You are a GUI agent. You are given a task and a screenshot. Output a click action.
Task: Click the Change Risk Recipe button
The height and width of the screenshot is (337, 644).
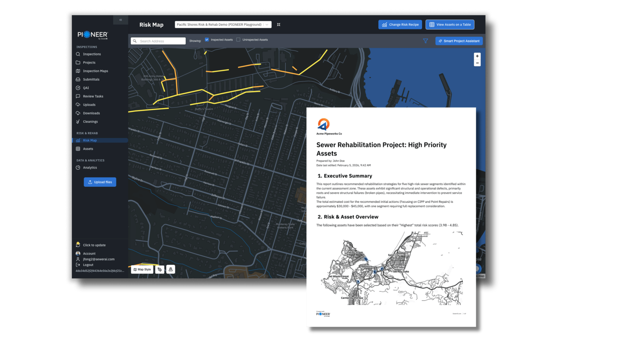[x=400, y=24]
